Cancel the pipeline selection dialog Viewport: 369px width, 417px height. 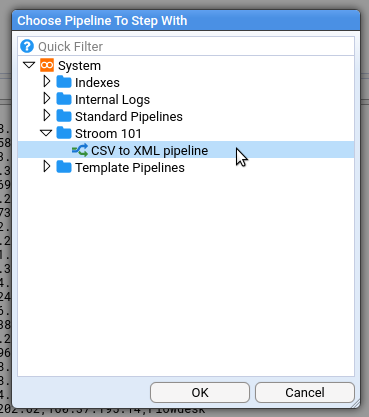coord(305,392)
